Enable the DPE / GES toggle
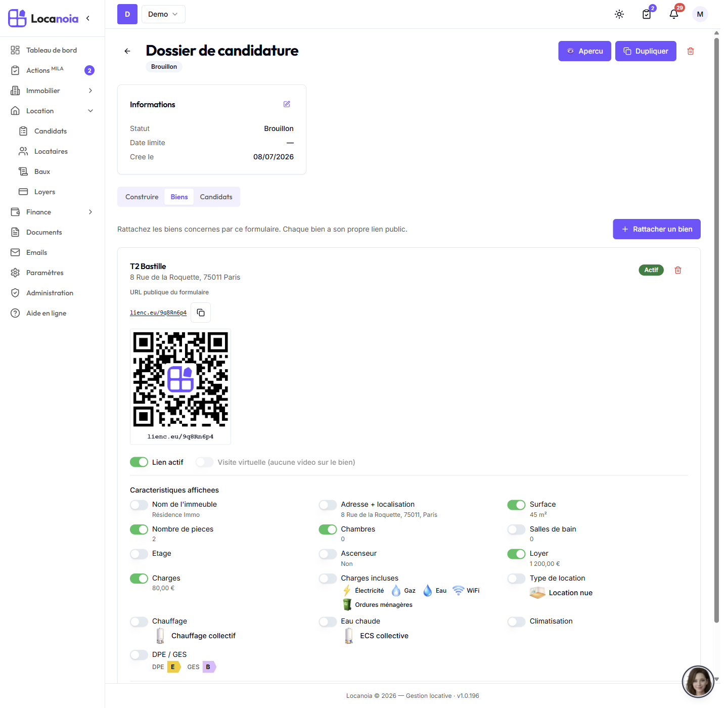 tap(139, 655)
